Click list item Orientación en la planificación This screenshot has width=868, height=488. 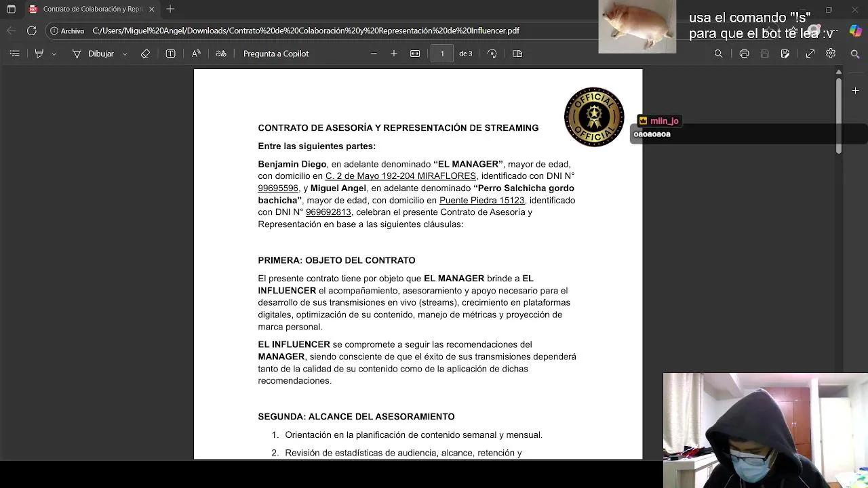click(413, 435)
